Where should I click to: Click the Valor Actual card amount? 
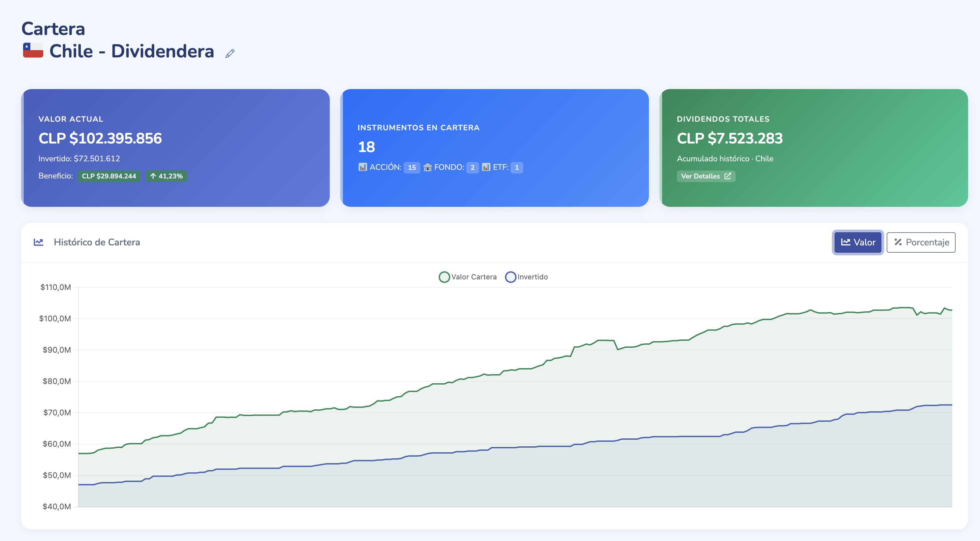coord(100,138)
